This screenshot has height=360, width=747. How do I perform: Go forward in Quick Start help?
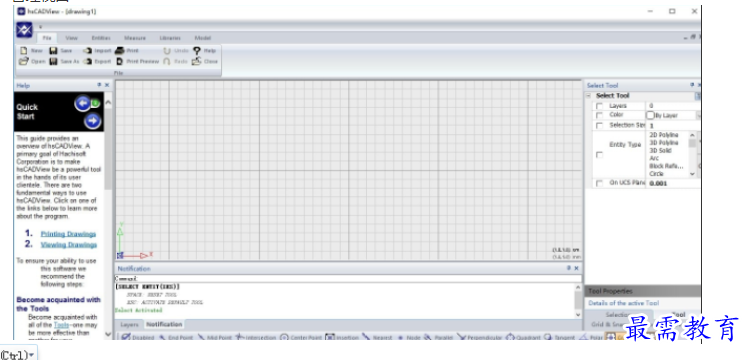point(92,122)
